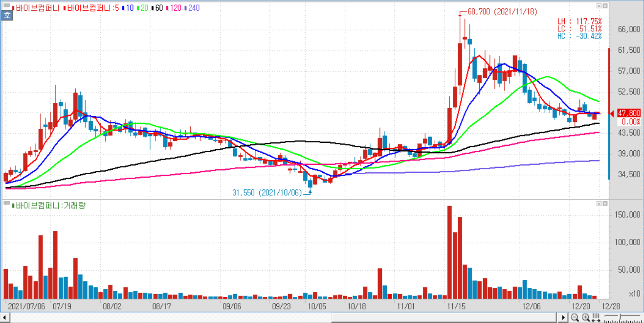
Task: Move the chart zoom slider handle
Action: [620, 316]
